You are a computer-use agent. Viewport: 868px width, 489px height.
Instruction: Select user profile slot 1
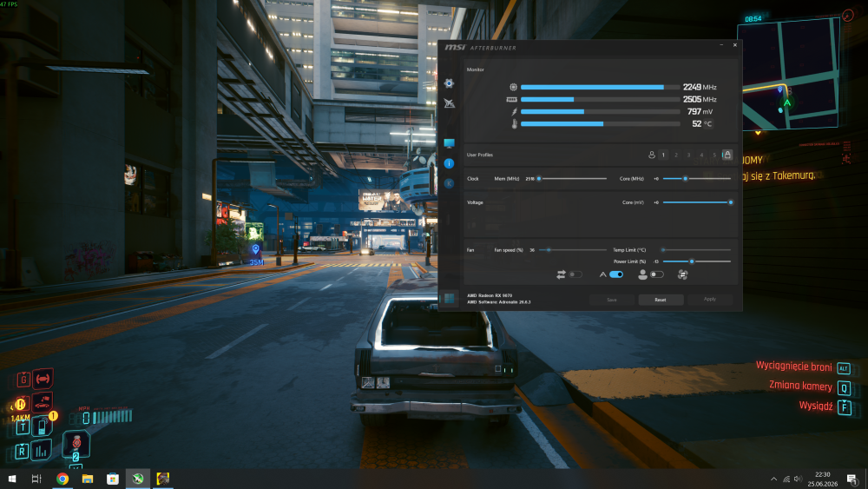pyautogui.click(x=663, y=155)
